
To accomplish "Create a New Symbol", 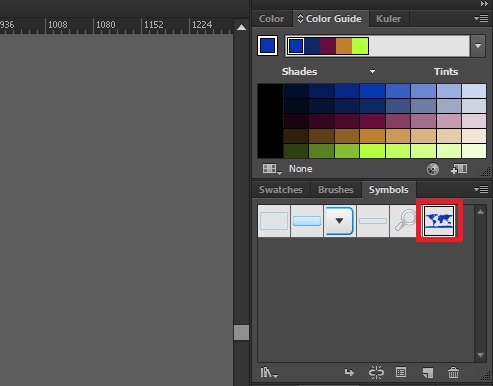I will point(428,373).
